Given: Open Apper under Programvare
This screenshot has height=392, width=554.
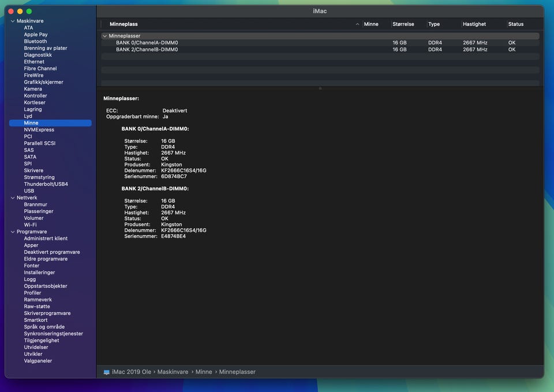Looking at the screenshot, I should [x=31, y=246].
